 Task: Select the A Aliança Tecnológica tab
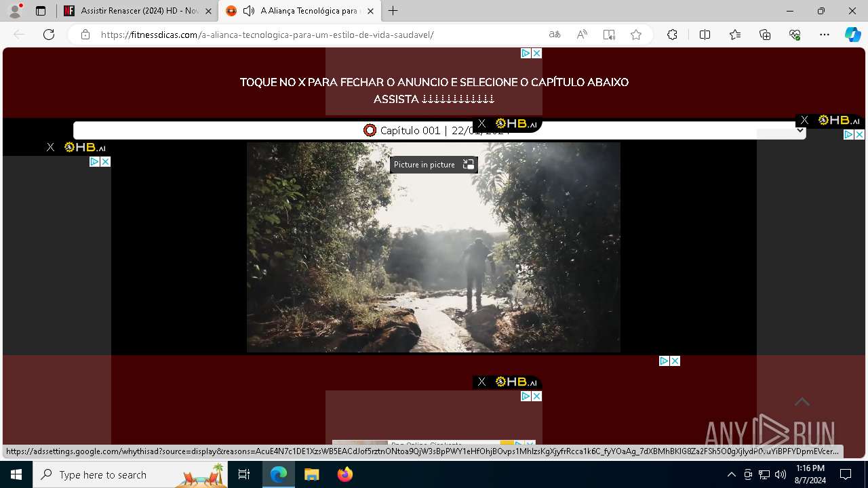click(299, 11)
